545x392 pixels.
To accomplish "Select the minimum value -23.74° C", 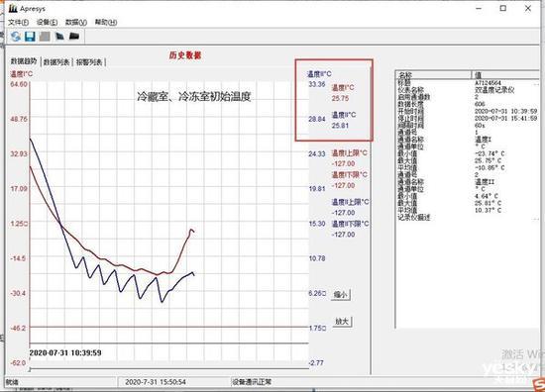I will tap(490, 153).
